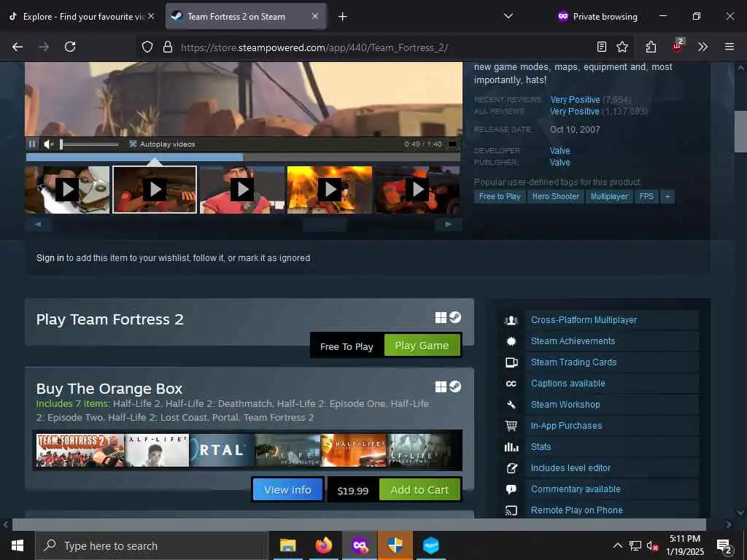747x560 pixels.
Task: Open Steam Trading Cards feature link
Action: tap(573, 362)
